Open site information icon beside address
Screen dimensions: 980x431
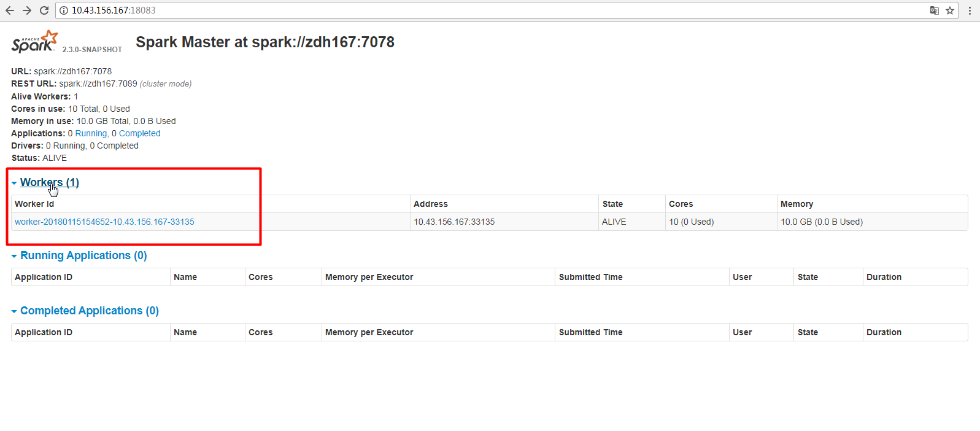click(x=64, y=10)
